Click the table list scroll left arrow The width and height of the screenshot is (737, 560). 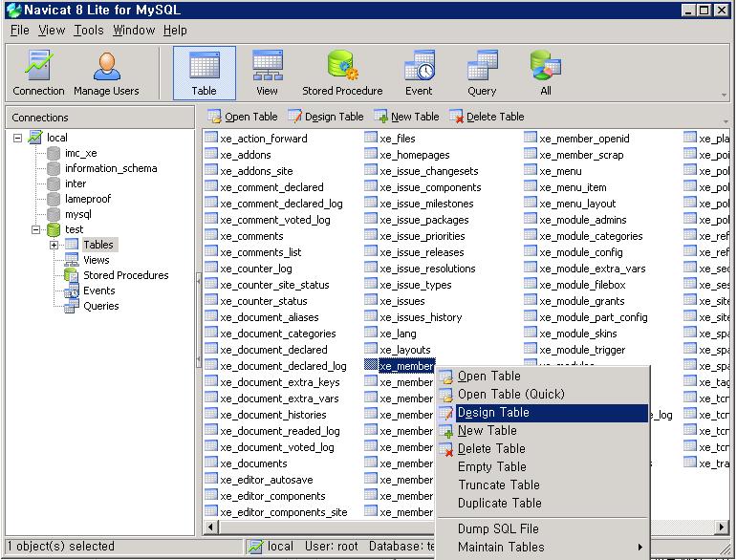[210, 528]
